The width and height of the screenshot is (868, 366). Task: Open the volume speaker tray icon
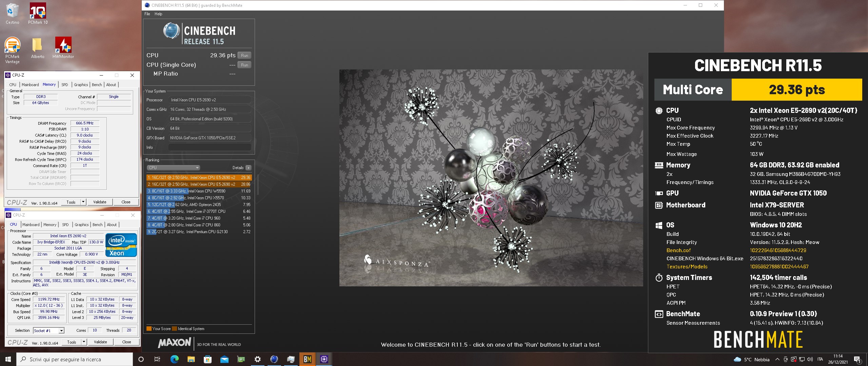point(810,359)
